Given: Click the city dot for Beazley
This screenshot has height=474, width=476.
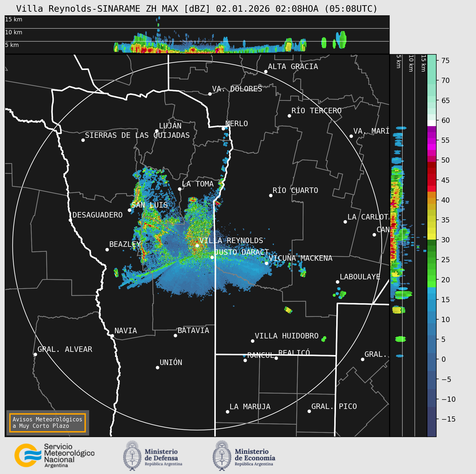Looking at the screenshot, I should [107, 250].
